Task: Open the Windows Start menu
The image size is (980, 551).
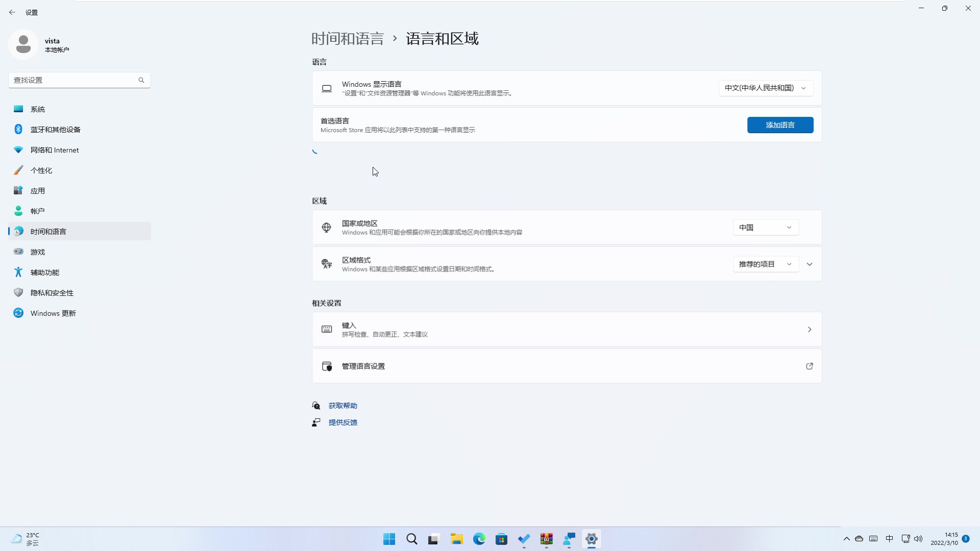Action: click(x=389, y=539)
